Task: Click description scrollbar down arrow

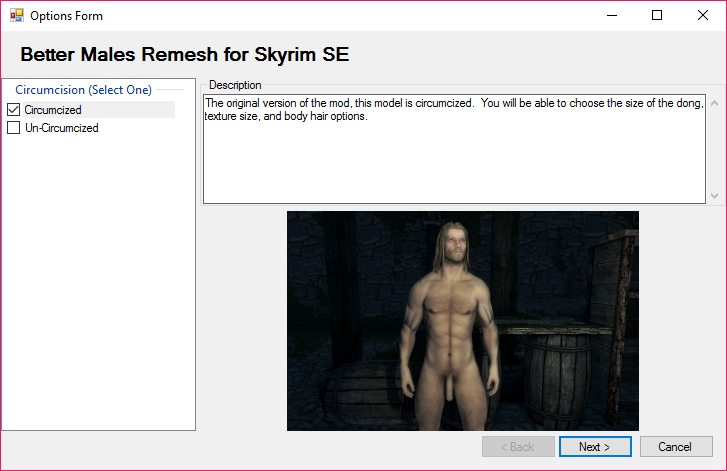Action: (x=714, y=196)
